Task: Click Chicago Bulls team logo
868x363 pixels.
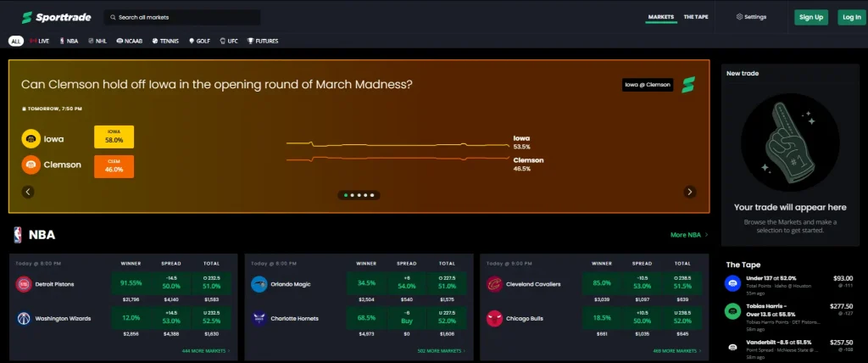Action: 494,319
